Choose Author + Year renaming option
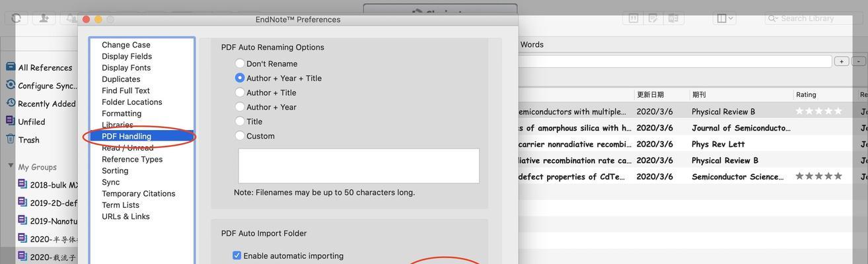This screenshot has width=868, height=264. [240, 107]
